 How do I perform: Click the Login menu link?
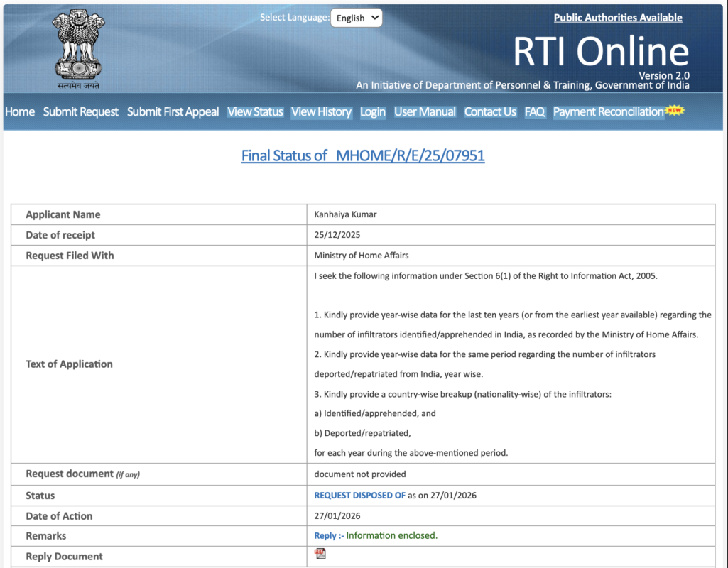pyautogui.click(x=373, y=111)
